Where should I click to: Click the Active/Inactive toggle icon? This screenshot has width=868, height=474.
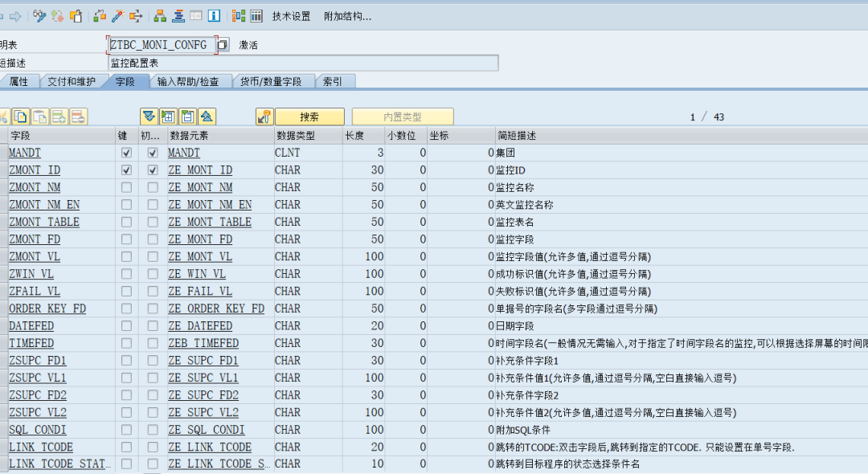pos(58,16)
